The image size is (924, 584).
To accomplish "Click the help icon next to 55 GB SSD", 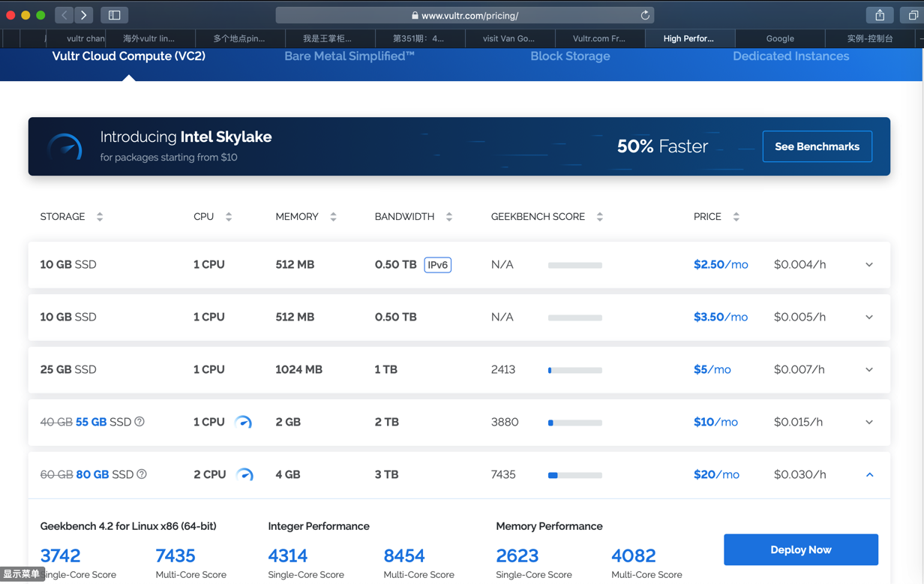I will [139, 422].
